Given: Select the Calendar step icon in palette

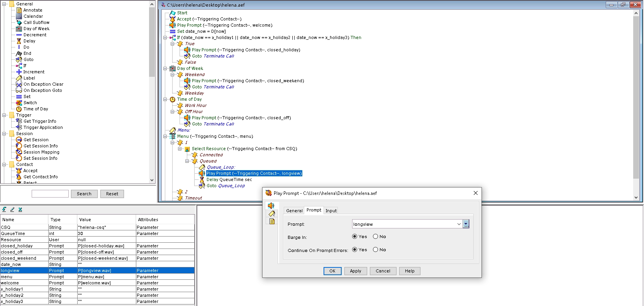Looking at the screenshot, I should click(19, 16).
